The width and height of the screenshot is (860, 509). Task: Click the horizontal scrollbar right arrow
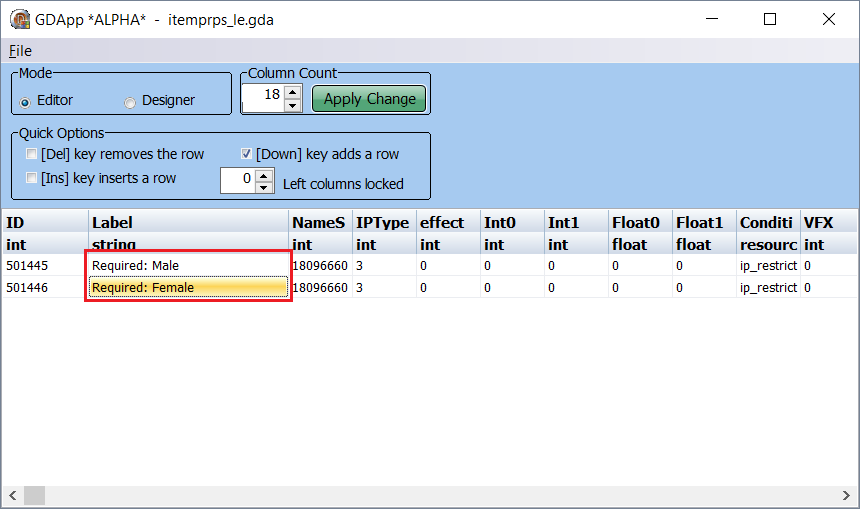[x=846, y=496]
